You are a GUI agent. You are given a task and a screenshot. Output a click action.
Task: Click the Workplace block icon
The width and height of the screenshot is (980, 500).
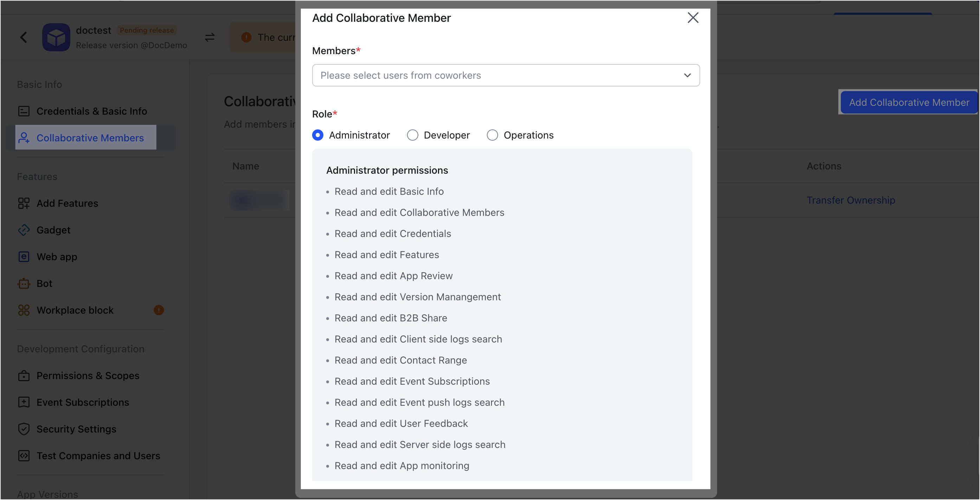tap(24, 310)
